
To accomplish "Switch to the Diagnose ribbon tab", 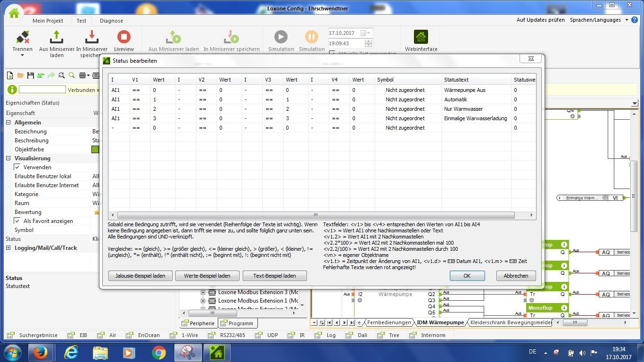I will point(111,21).
